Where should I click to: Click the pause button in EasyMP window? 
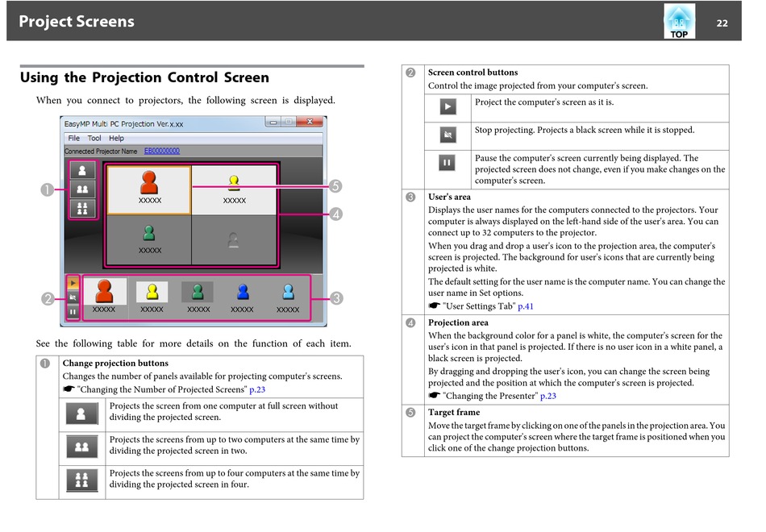pyautogui.click(x=73, y=311)
